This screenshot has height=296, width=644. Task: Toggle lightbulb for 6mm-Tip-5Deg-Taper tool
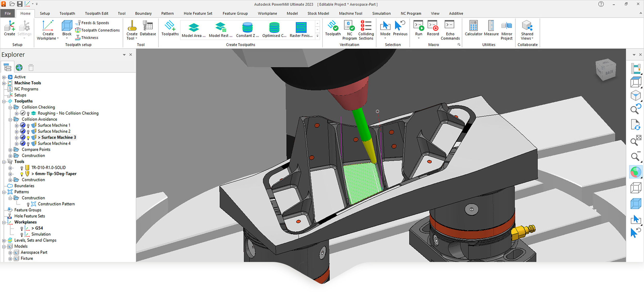point(22,174)
